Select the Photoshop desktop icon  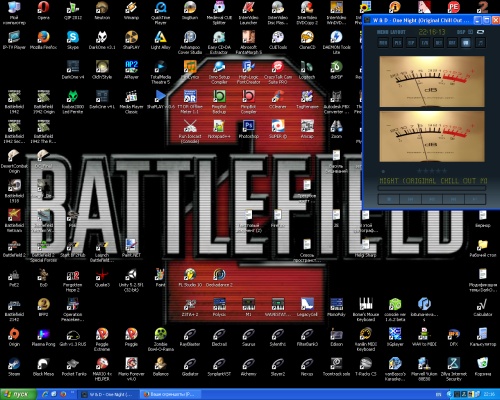248,129
